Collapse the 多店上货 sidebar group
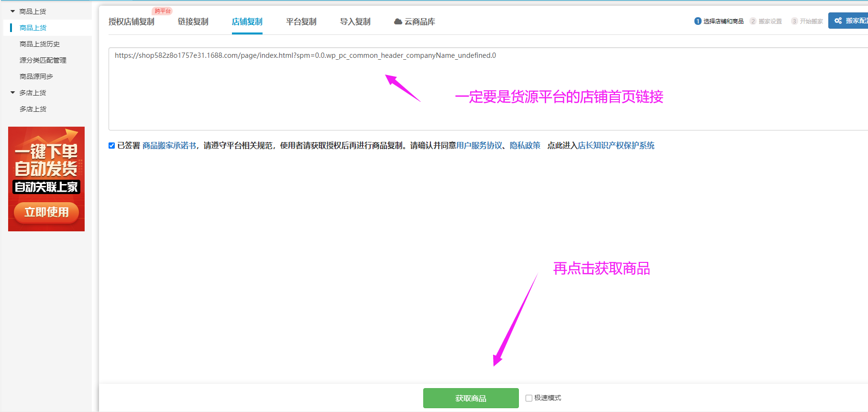The height and width of the screenshot is (412, 868). tap(13, 93)
